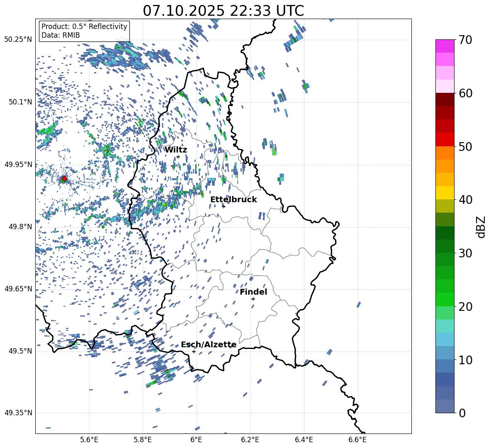Click the 6.2°E longitude label
Viewport: 491px width, 448px height.
(250, 440)
